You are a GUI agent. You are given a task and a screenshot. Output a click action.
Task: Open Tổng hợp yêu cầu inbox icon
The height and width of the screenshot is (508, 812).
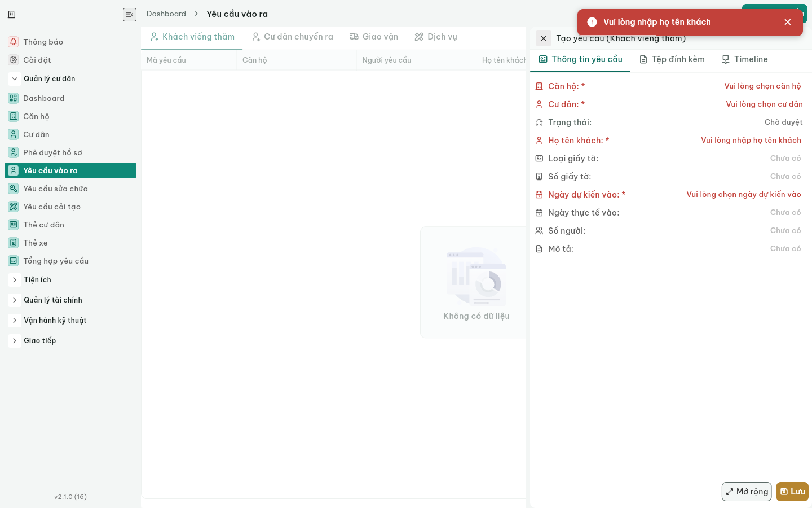click(14, 261)
